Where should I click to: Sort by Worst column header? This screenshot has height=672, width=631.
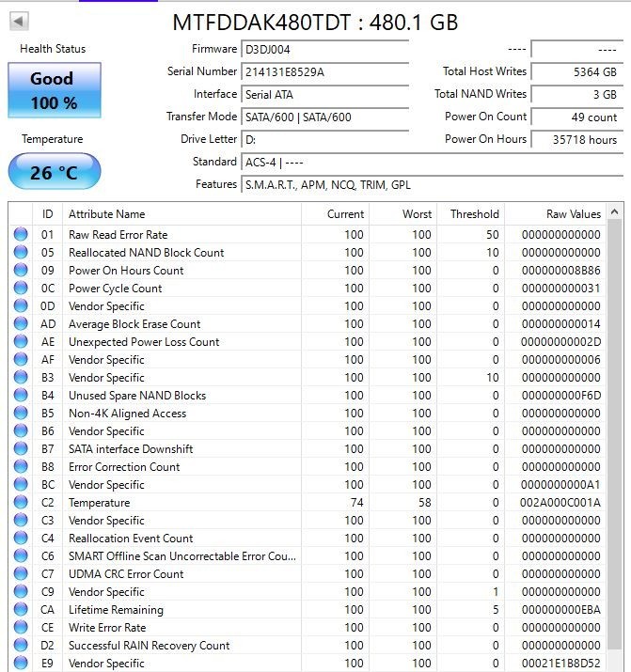tap(402, 214)
